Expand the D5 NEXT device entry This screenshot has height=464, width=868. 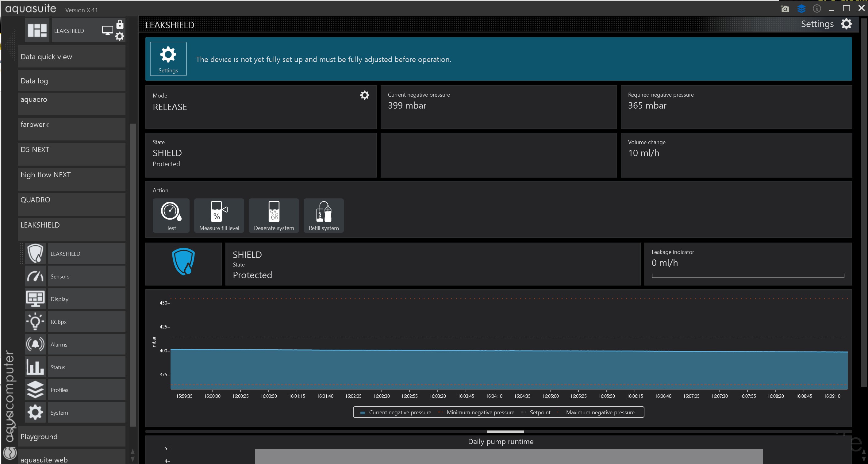pos(72,154)
